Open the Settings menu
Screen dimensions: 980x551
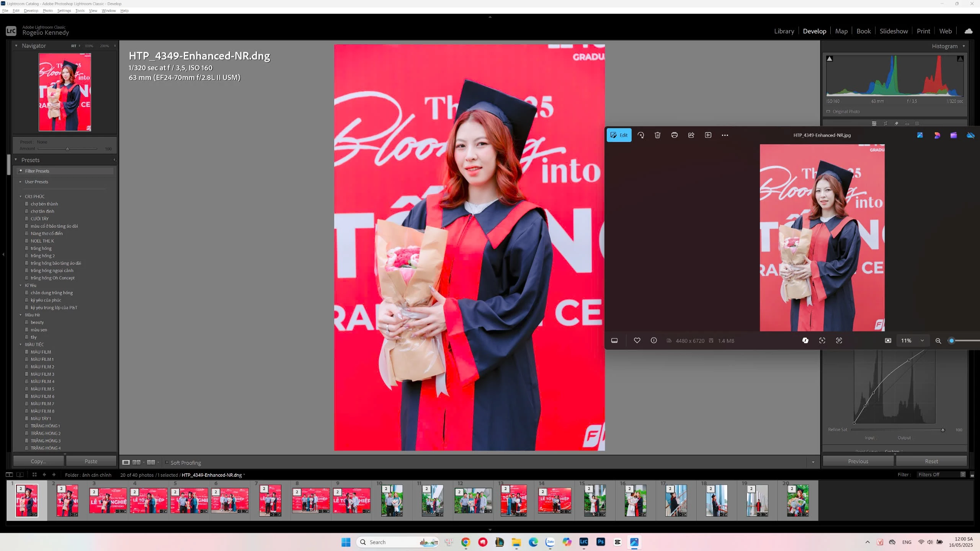click(x=64, y=11)
